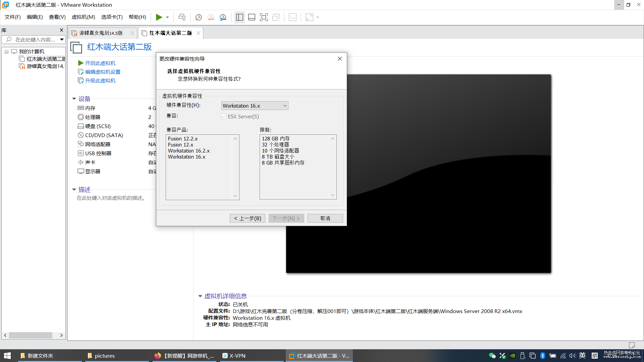Screen dimensions: 644x362
Task: Open the 选项卡(T) menu
Action: [x=112, y=17]
